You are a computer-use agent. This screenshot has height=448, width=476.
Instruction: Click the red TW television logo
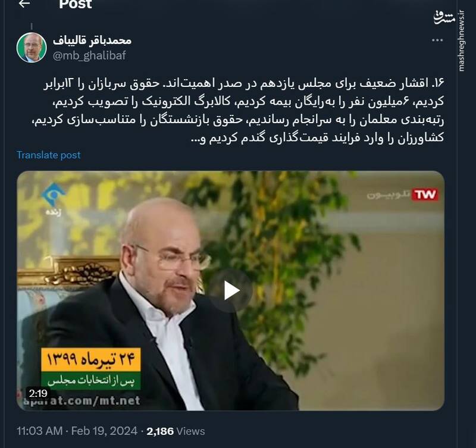pos(425,195)
